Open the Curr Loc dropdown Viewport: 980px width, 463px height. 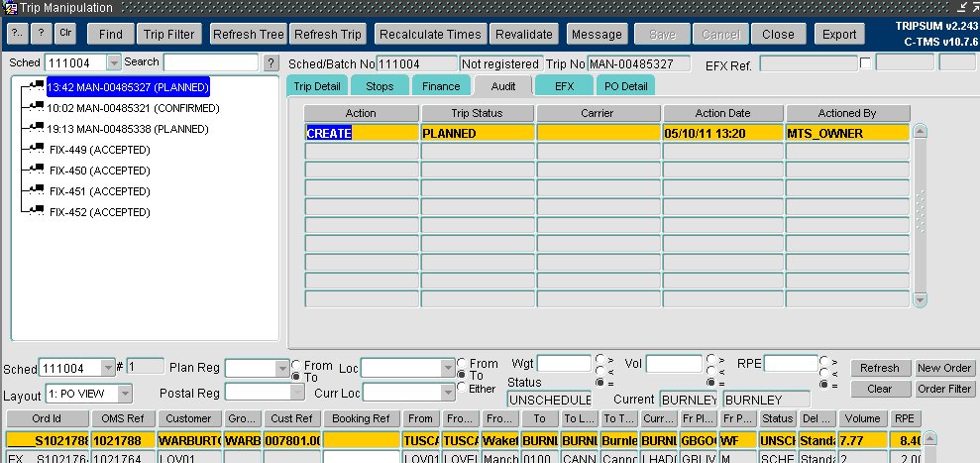pos(448,393)
